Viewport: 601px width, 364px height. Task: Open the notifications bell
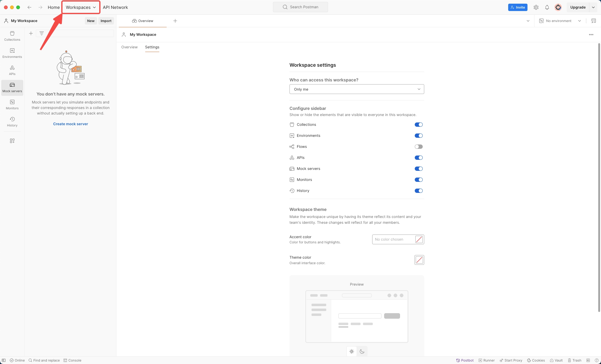point(547,7)
